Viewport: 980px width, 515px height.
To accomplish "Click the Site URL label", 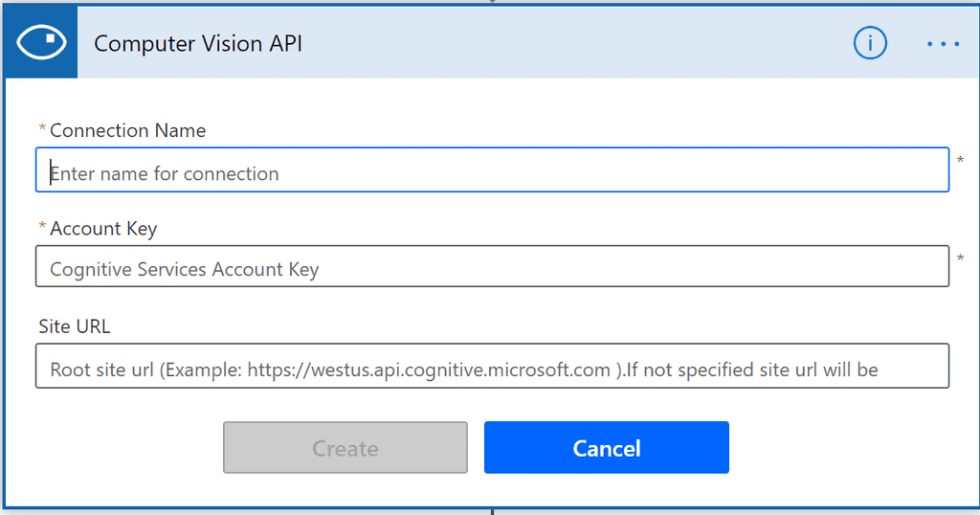I will 75,326.
